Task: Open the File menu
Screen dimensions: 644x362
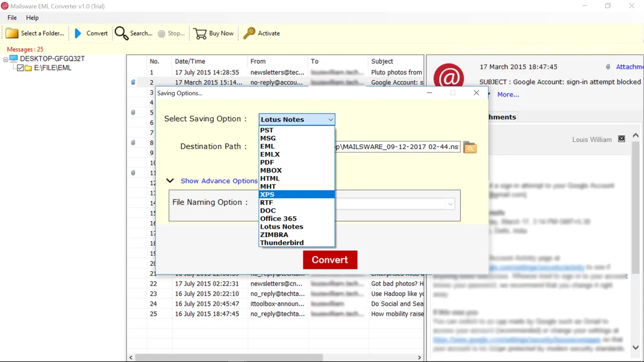Action: click(x=12, y=18)
